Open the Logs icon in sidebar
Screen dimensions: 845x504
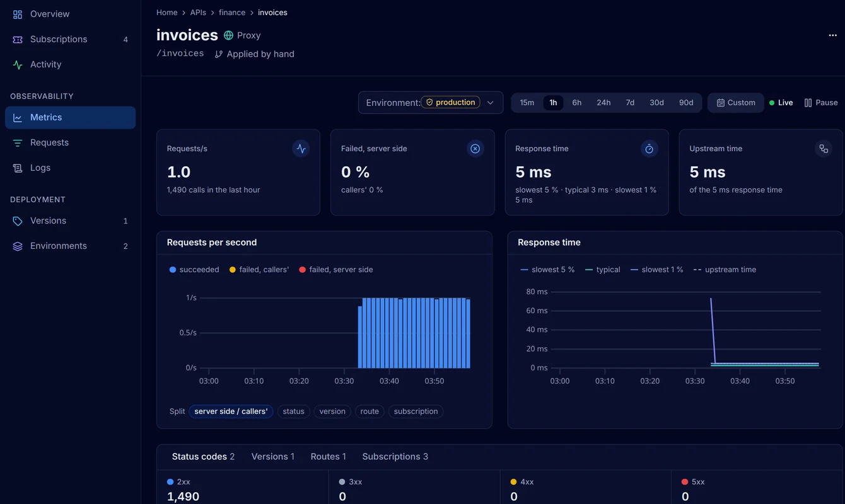[x=18, y=168]
